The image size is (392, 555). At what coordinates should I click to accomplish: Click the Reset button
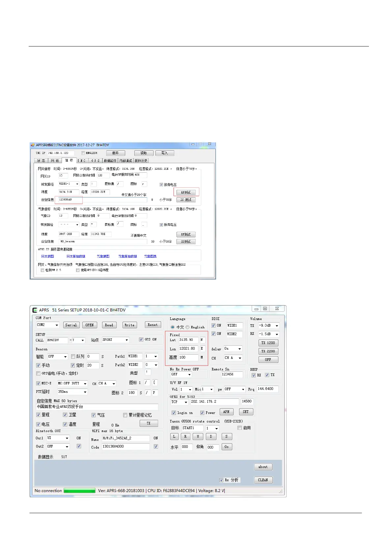[153, 325]
